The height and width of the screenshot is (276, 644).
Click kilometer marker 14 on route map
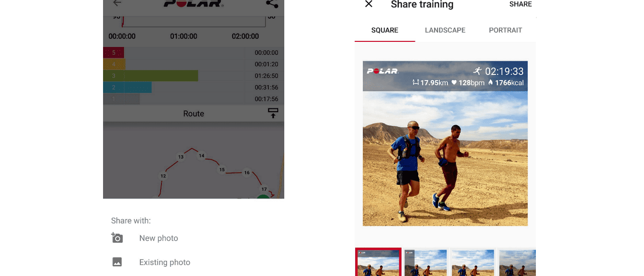coord(201,156)
